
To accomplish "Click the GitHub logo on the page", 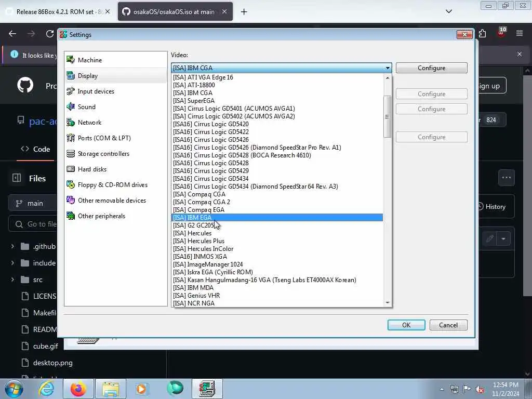I will point(25,85).
